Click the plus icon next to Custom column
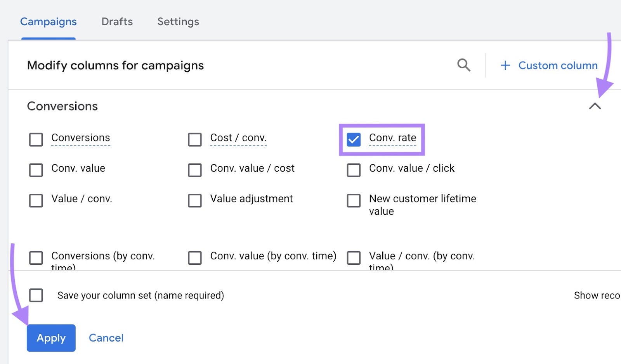Viewport: 621px width, 364px height. click(505, 66)
